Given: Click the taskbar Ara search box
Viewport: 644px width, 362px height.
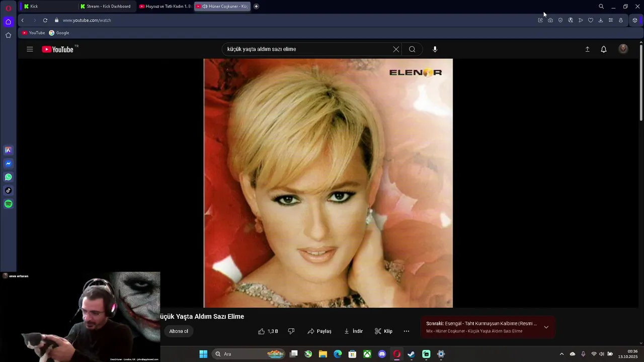Looking at the screenshot, I should pos(249,354).
